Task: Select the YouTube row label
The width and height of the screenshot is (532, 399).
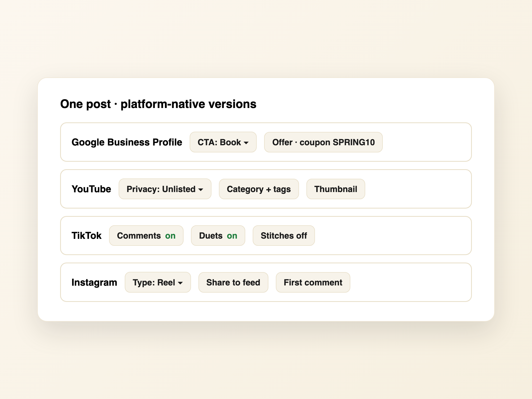Action: [91, 189]
